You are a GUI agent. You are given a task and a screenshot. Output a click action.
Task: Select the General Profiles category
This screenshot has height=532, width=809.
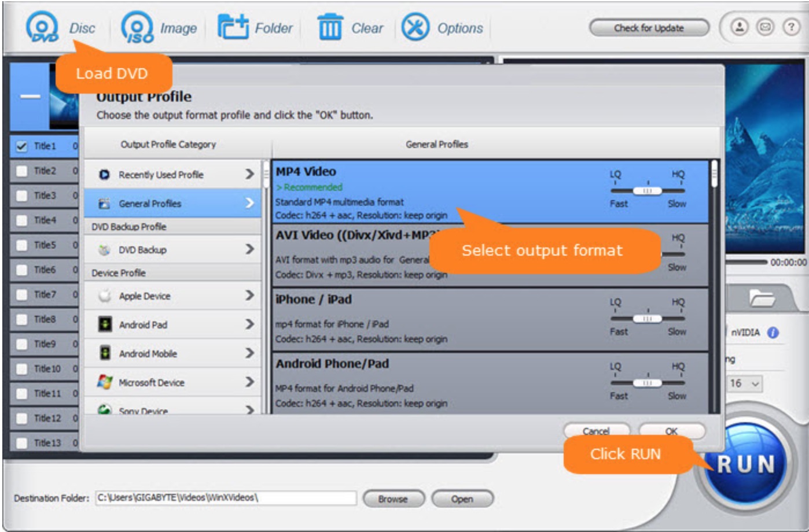[172, 204]
